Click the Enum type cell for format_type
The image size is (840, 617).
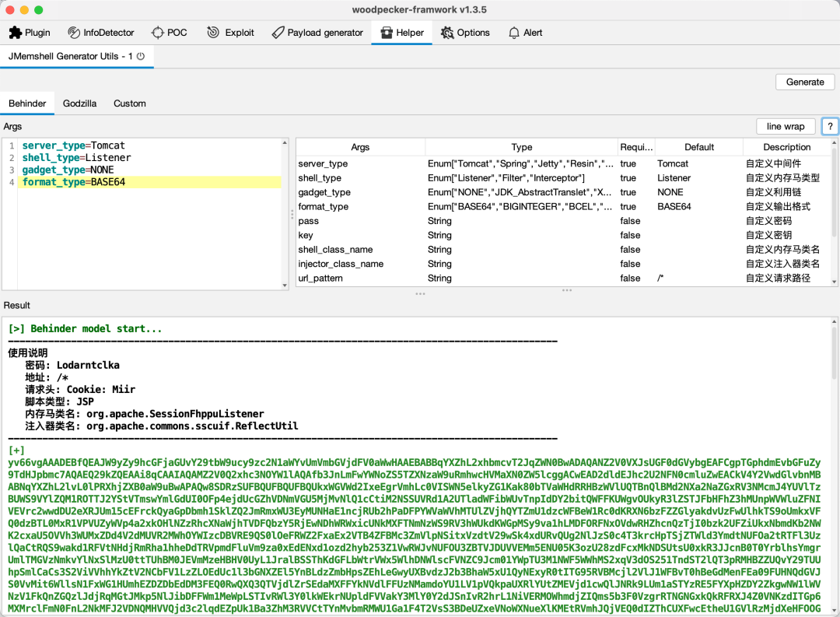(520, 206)
